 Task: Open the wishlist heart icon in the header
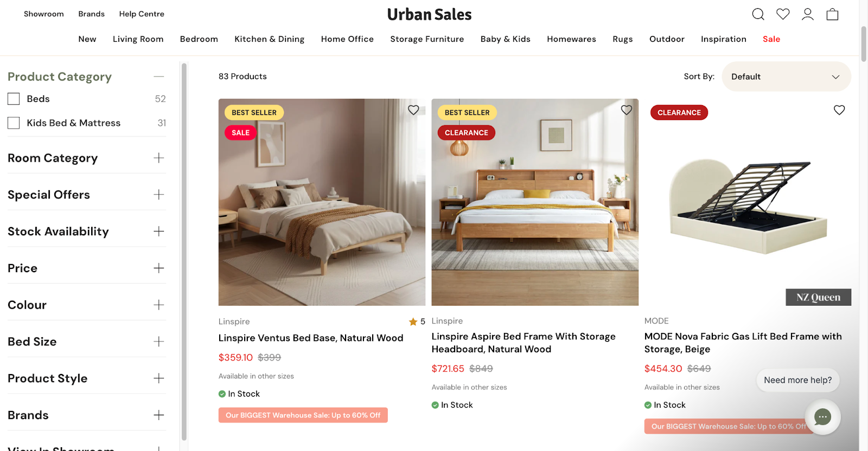[x=783, y=14]
